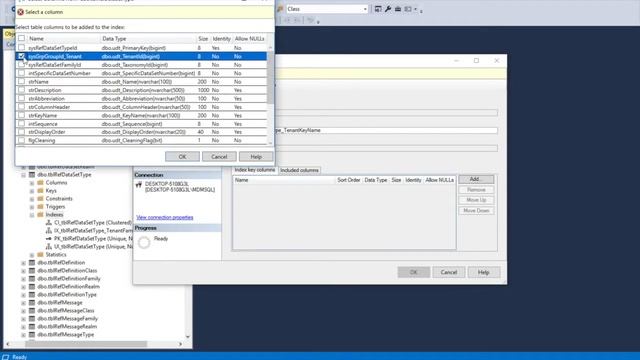640x360 pixels.
Task: Select IX_tblRefDataSetType_TenantFam index icon
Action: pyautogui.click(x=49, y=231)
